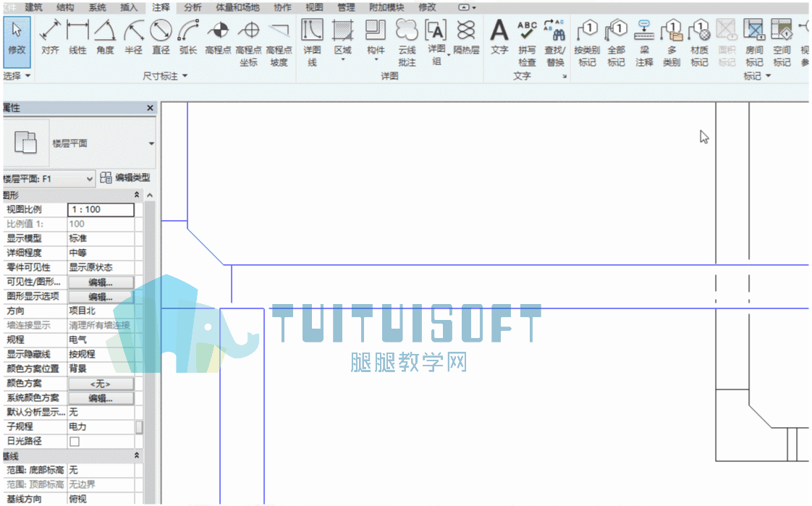The height and width of the screenshot is (506, 812).
Task: Choose the 线性 linear dimension tool
Action: click(77, 38)
